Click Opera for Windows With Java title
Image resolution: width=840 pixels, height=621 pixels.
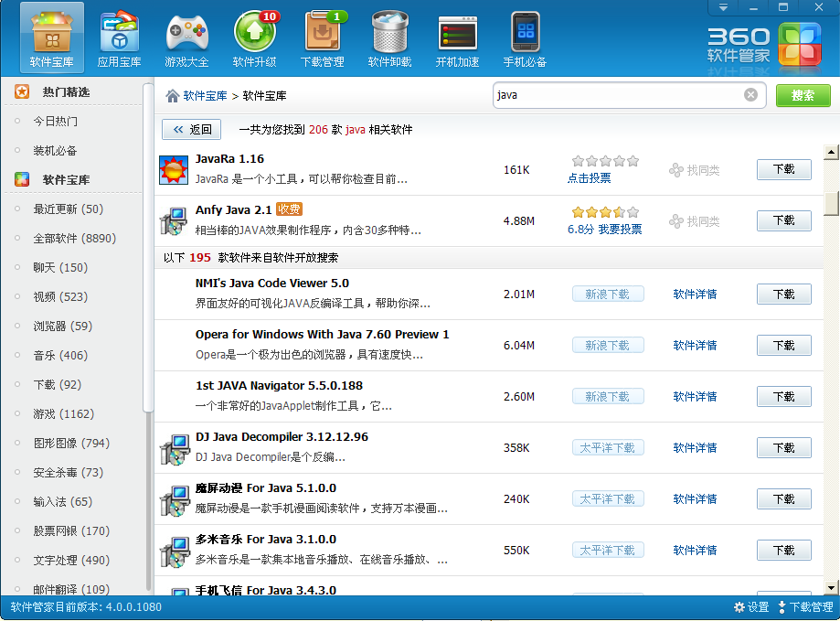322,335
